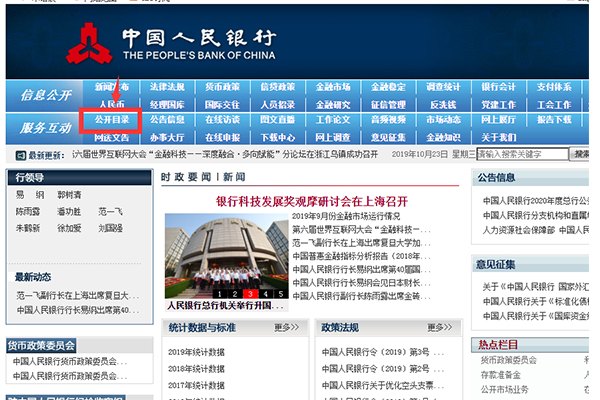Click the speaker icon beside 最新更新
The image size is (600, 400).
[20, 155]
